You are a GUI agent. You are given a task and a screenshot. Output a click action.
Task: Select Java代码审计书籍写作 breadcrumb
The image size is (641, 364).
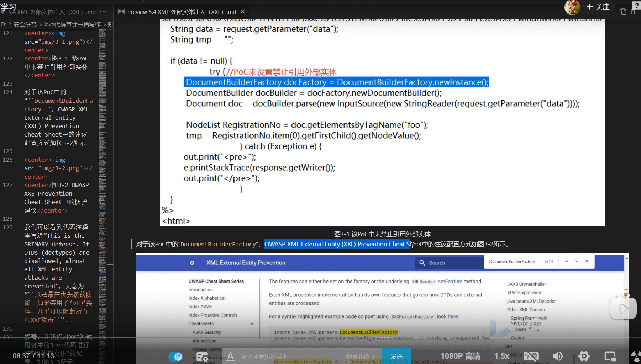tap(72, 24)
